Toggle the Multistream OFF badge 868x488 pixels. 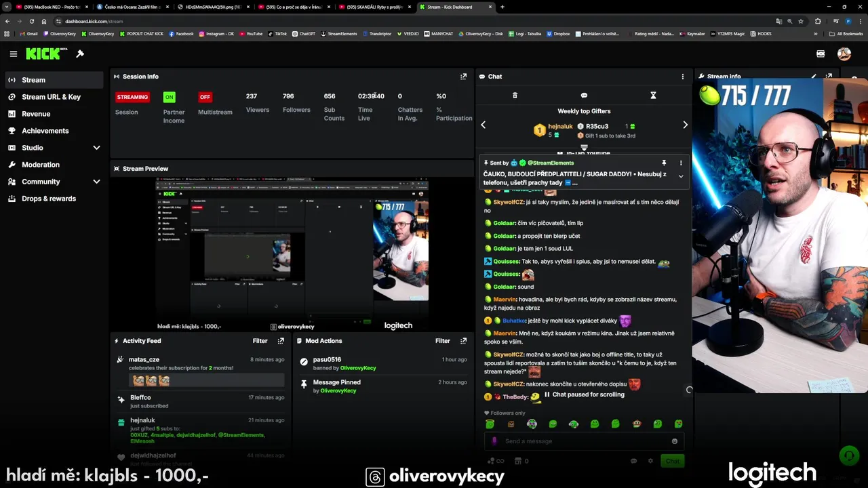(x=205, y=97)
